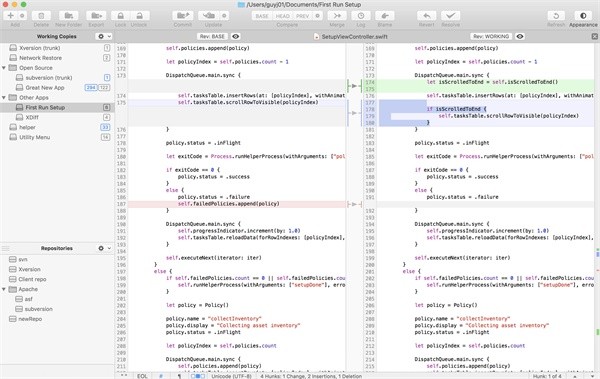The image size is (600, 379).
Task: Click the Add toolbar button
Action: click(10, 16)
